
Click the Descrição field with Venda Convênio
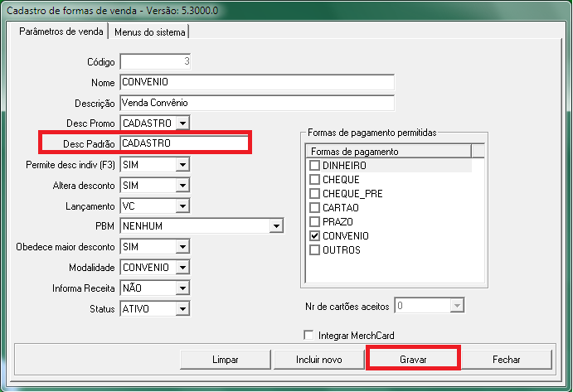pos(256,103)
